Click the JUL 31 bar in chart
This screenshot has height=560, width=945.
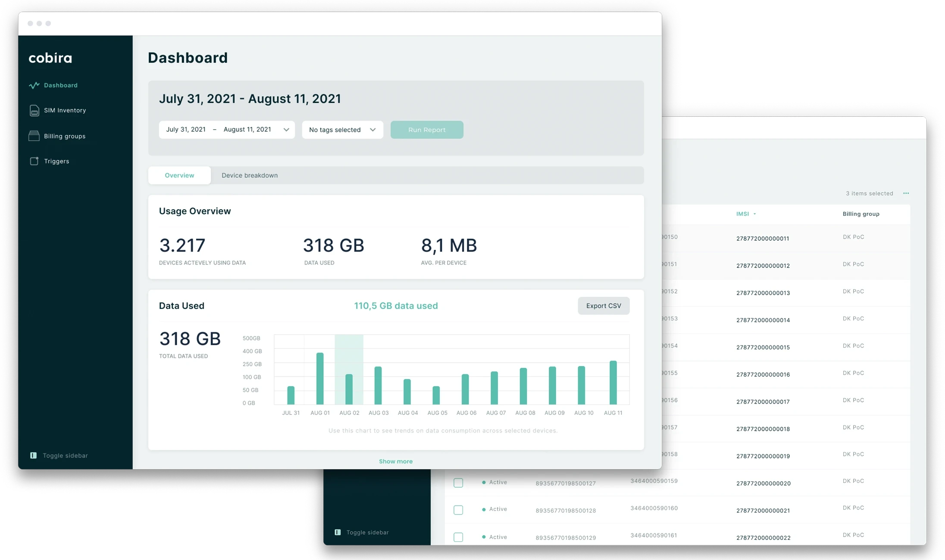coord(291,395)
